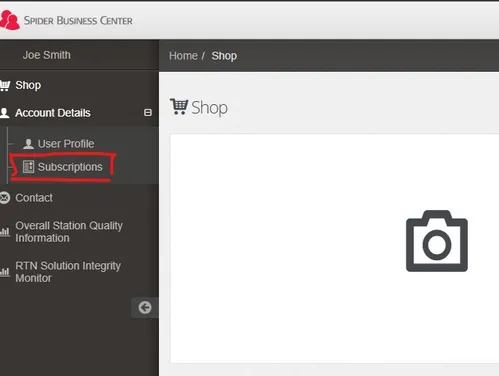
Task: Click the large Shop page heading
Action: coord(209,108)
